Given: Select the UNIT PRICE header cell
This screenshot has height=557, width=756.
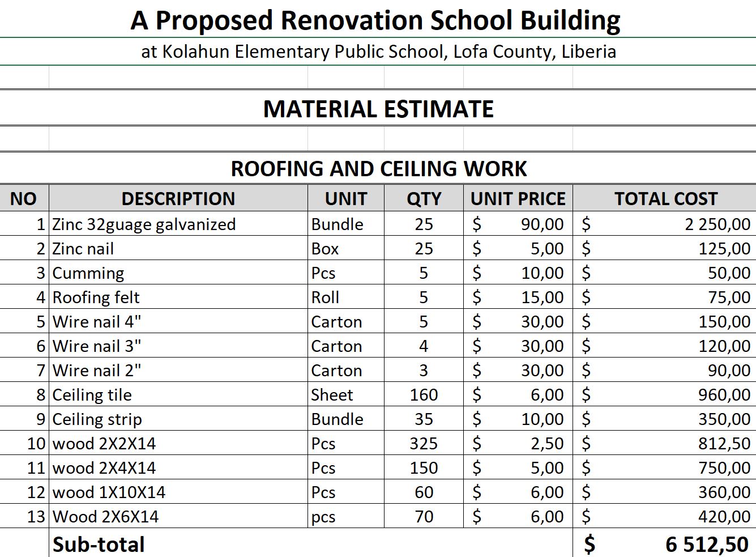Looking at the screenshot, I should pos(518,199).
